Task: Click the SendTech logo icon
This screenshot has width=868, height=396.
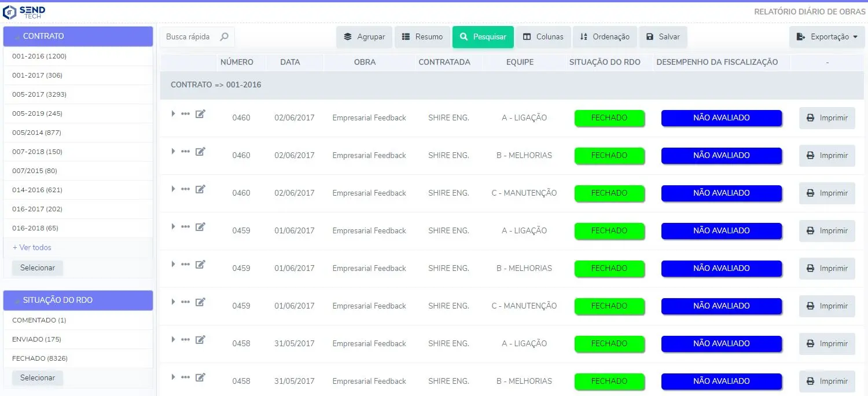Action: pyautogui.click(x=10, y=12)
